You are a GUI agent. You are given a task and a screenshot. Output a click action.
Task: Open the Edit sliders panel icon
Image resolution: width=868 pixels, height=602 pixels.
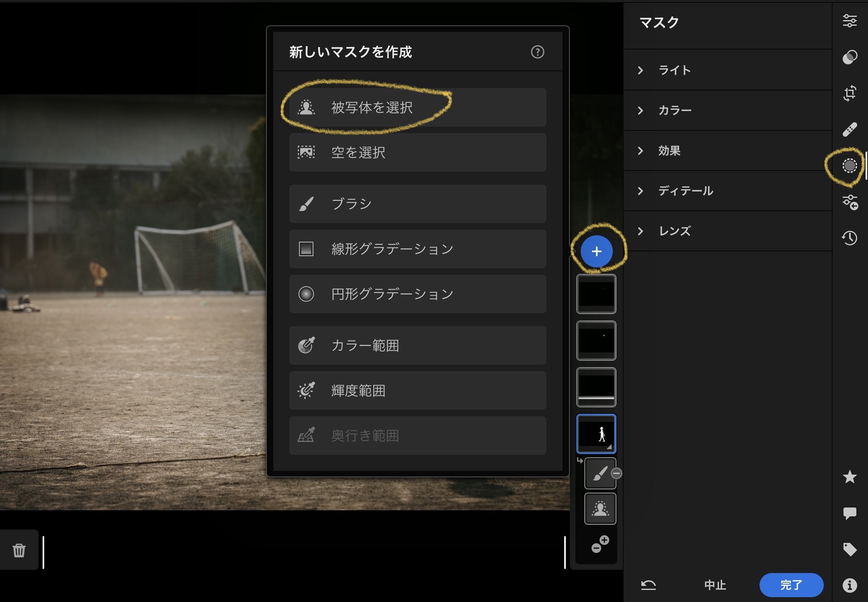coord(850,21)
